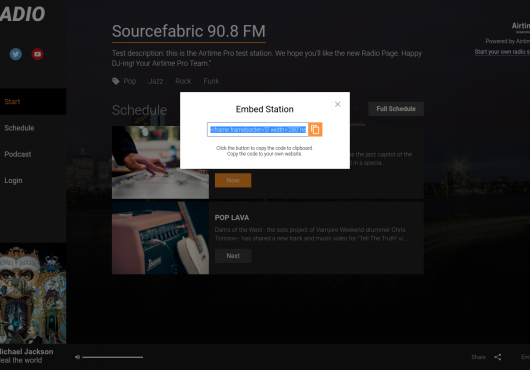The image size is (530, 370).
Task: Select the Funk genre tag
Action: 211,81
